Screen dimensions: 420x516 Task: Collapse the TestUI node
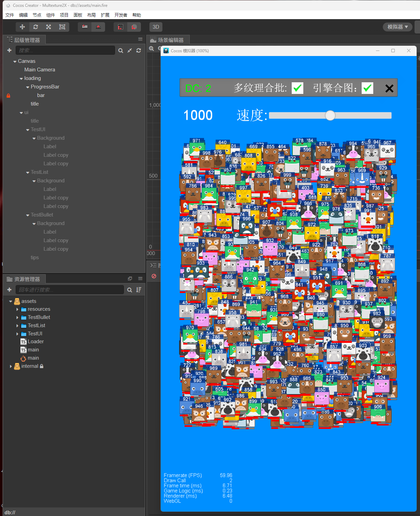tap(28, 130)
